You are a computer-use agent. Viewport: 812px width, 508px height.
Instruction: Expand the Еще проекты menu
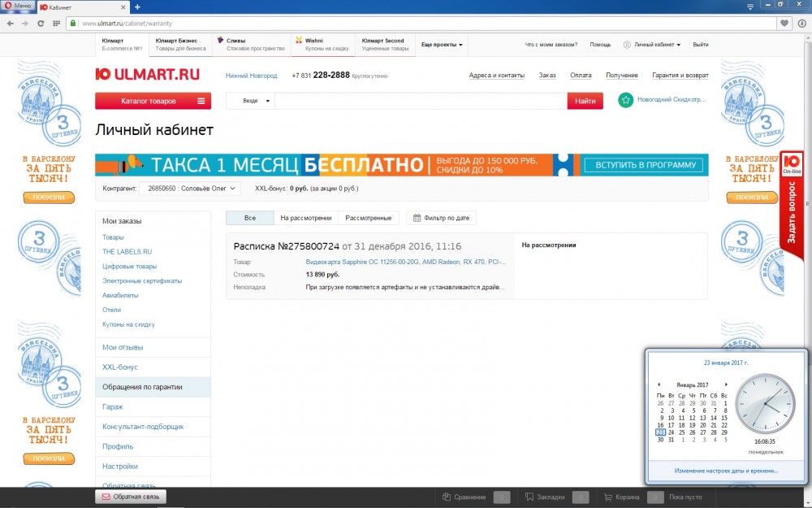pyautogui.click(x=442, y=45)
